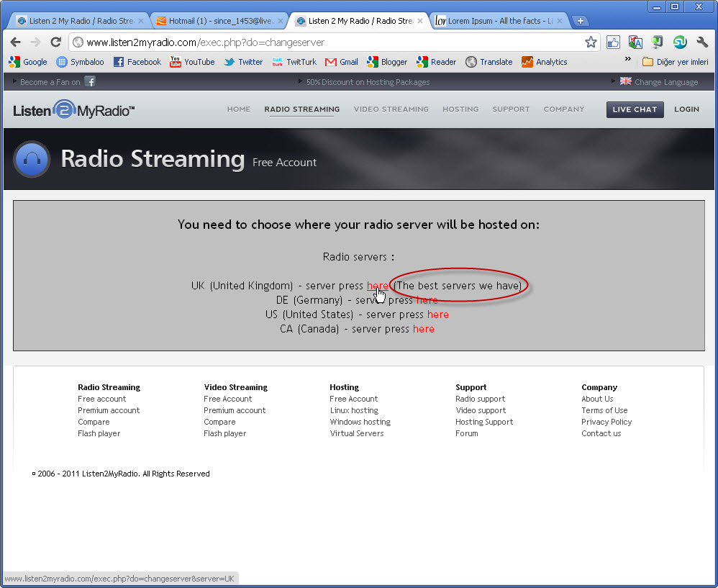This screenshot has width=718, height=588.
Task: Open the YouTube bookmark
Action: coord(192,62)
